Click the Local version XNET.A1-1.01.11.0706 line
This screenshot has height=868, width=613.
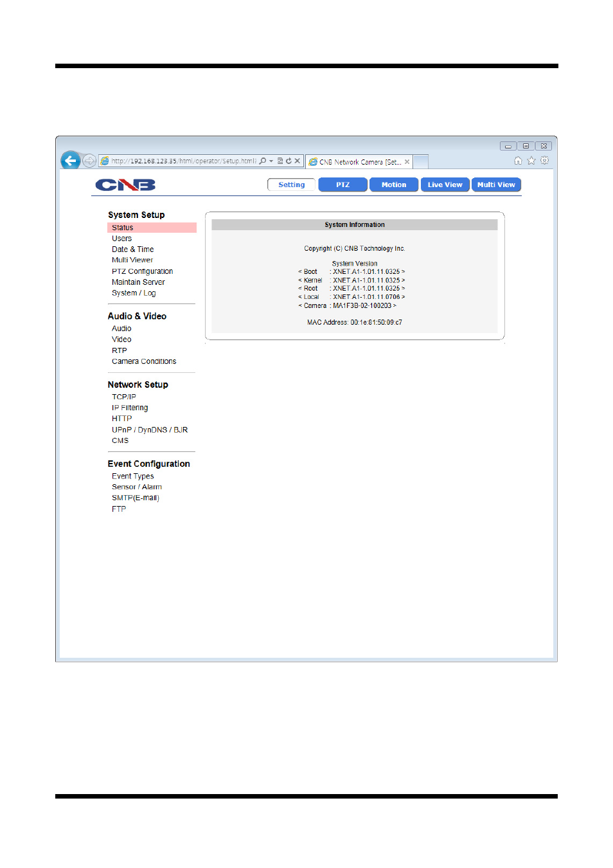(351, 297)
